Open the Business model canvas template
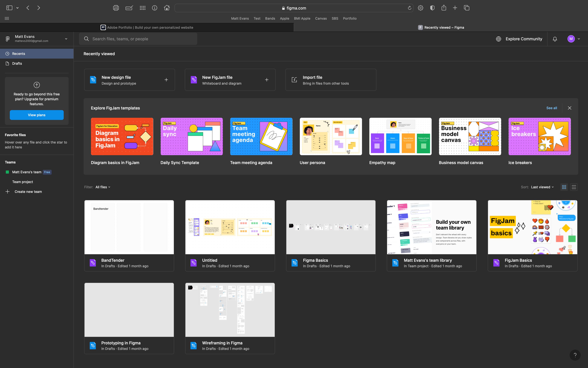Viewport: 588px width, 368px height. pyautogui.click(x=470, y=136)
